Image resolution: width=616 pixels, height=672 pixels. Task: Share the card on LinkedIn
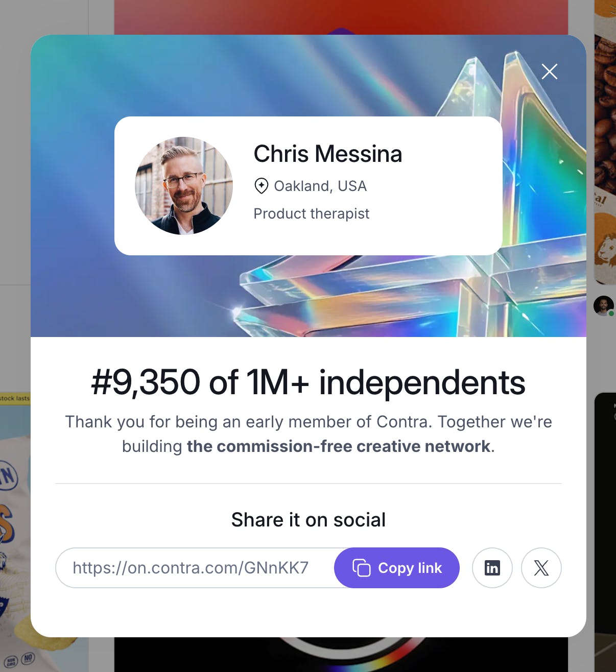coord(492,568)
